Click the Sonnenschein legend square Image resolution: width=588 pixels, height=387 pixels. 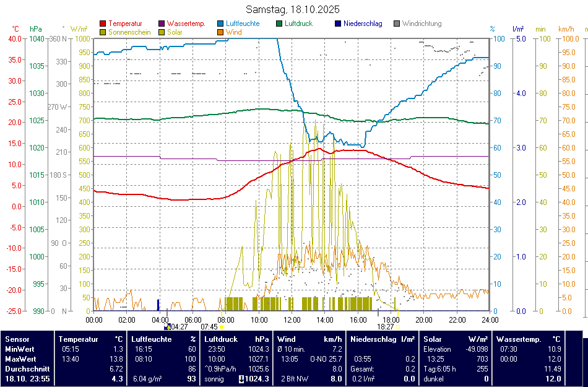(x=103, y=32)
